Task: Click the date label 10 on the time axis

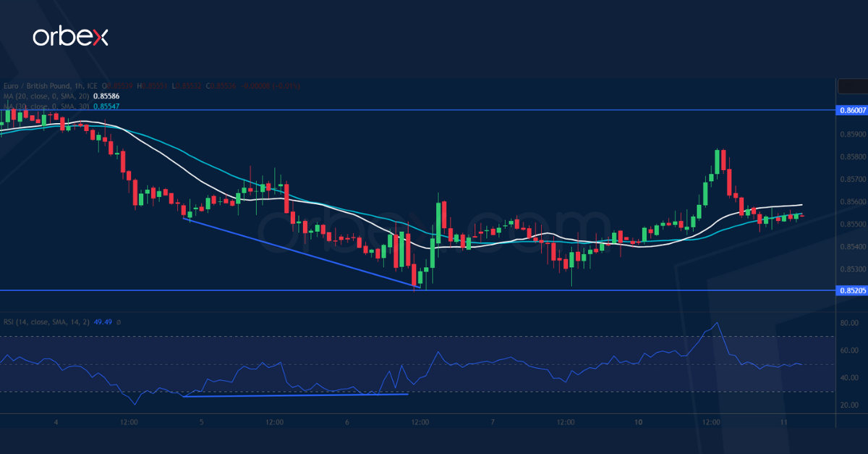Action: pos(639,421)
